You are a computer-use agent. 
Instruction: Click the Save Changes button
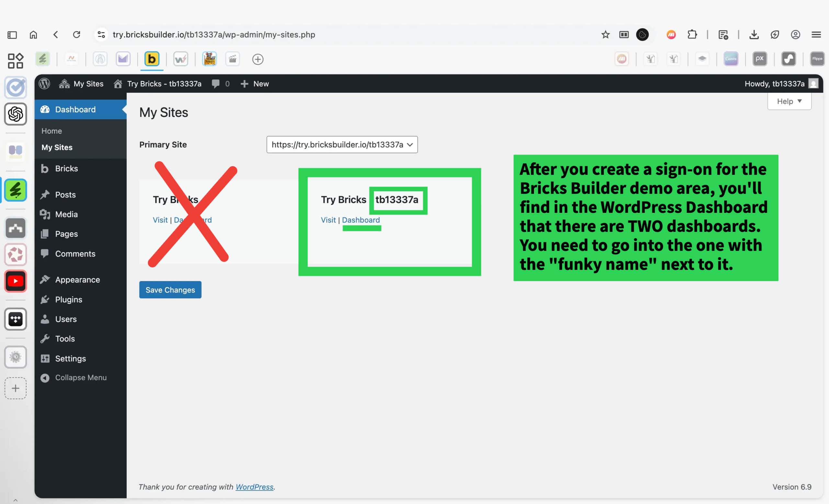[x=170, y=290]
